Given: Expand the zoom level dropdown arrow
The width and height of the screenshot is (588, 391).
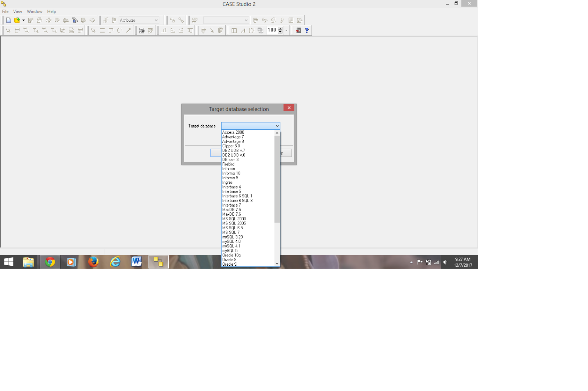Looking at the screenshot, I should (286, 31).
